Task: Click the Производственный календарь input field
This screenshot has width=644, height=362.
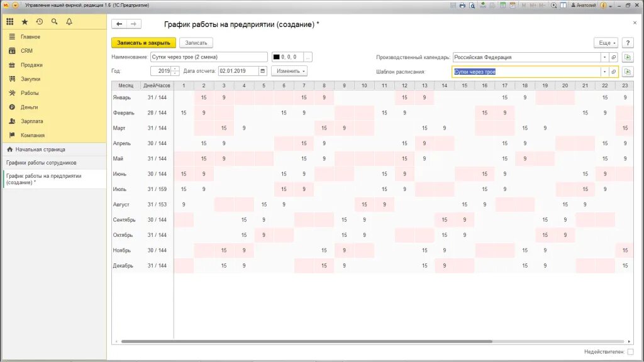Action: [526, 57]
